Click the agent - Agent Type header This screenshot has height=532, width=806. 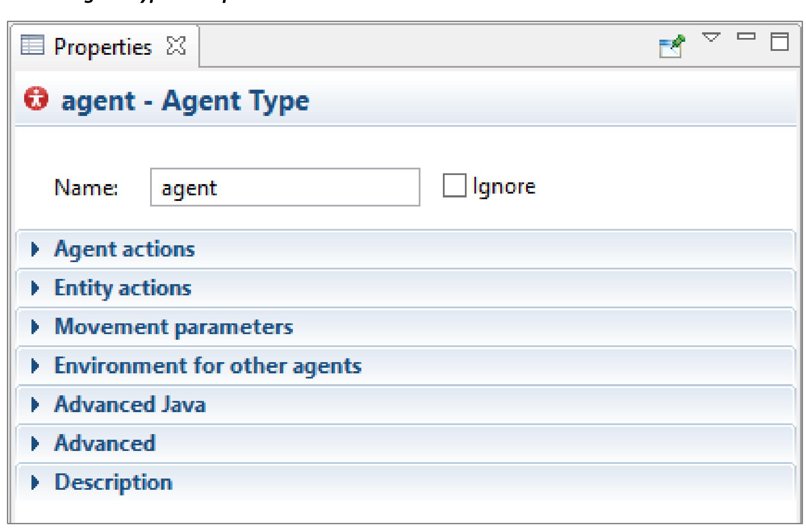pos(185,100)
